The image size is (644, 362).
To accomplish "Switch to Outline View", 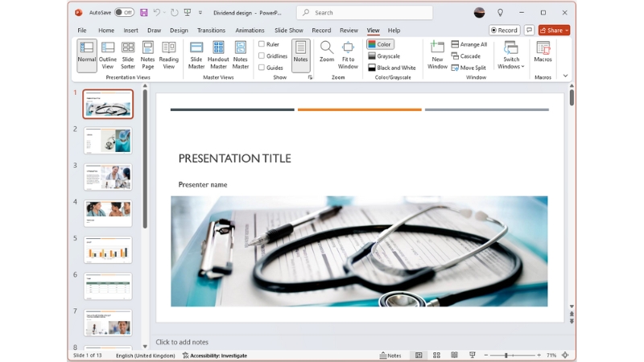I will coord(107,53).
